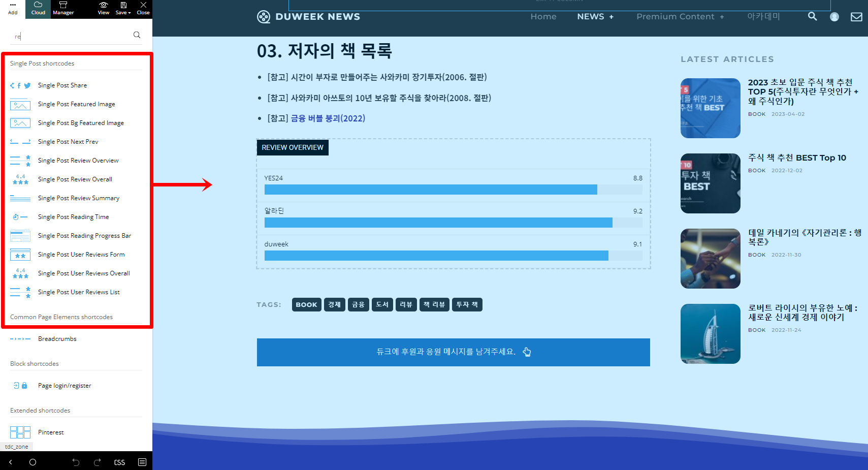Open the 주식 책 추천 BEST Top 10 thumbnail

coord(711,183)
